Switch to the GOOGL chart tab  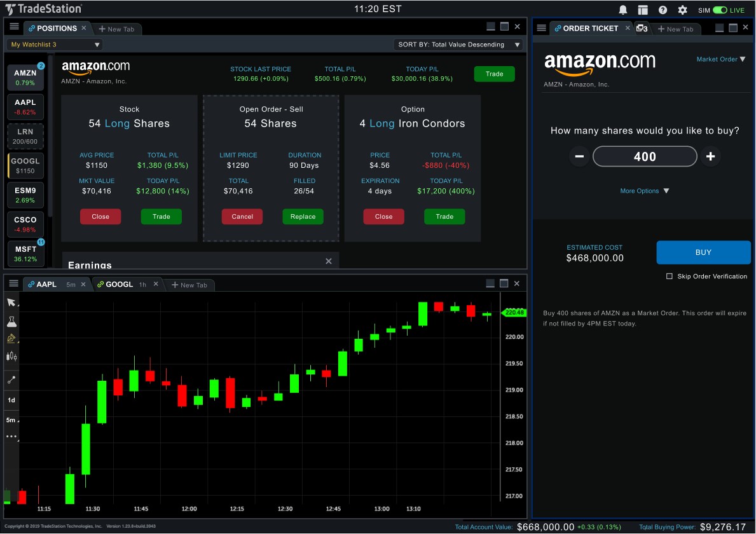(120, 284)
